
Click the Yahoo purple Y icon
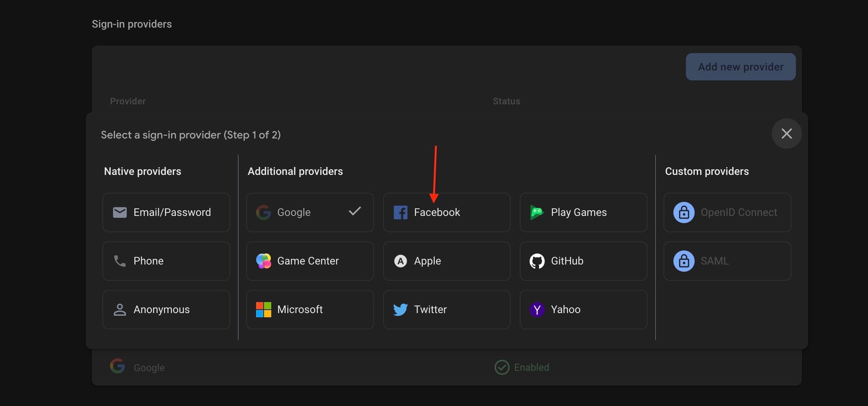pos(537,310)
